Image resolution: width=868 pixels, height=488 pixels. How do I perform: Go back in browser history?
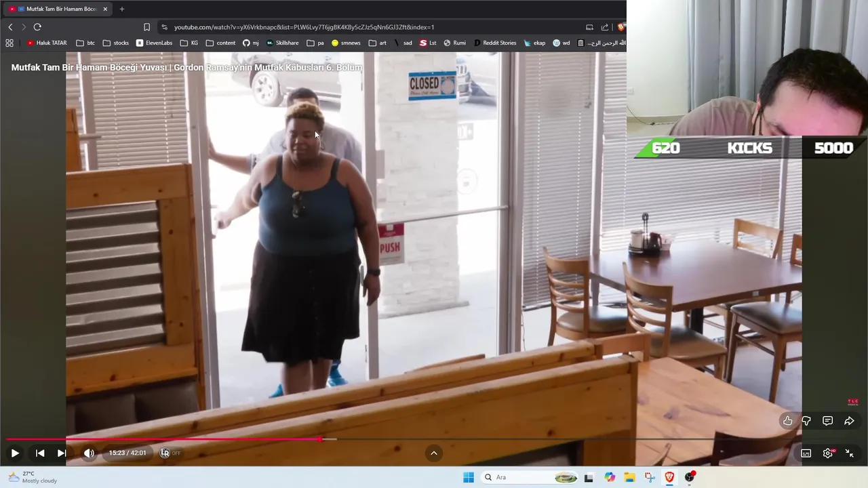click(10, 27)
